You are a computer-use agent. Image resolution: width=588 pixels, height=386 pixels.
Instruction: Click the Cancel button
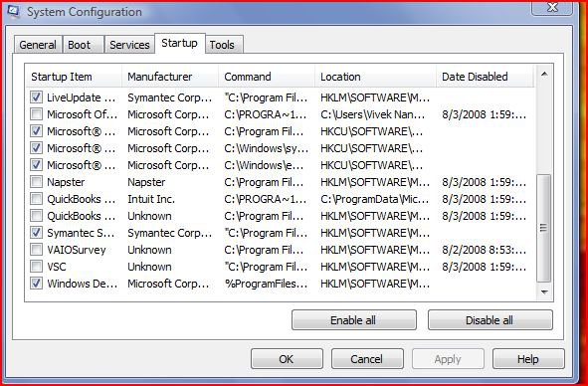pyautogui.click(x=367, y=359)
